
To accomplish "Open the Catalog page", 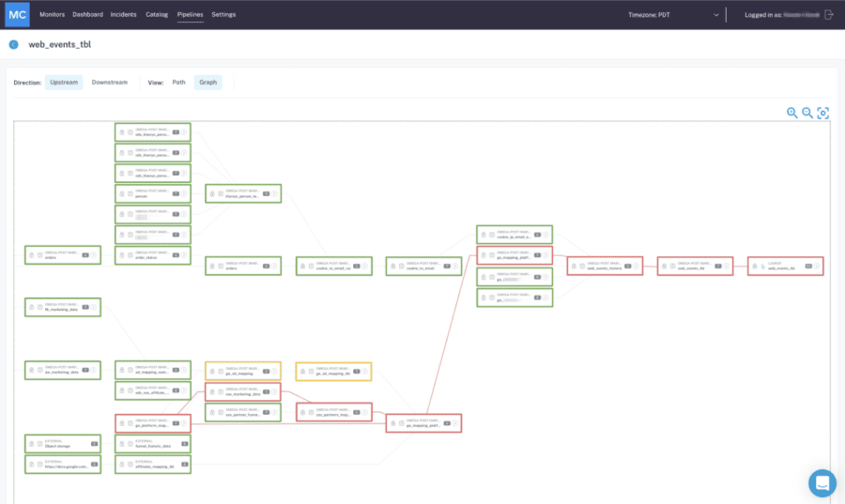I will (x=157, y=14).
